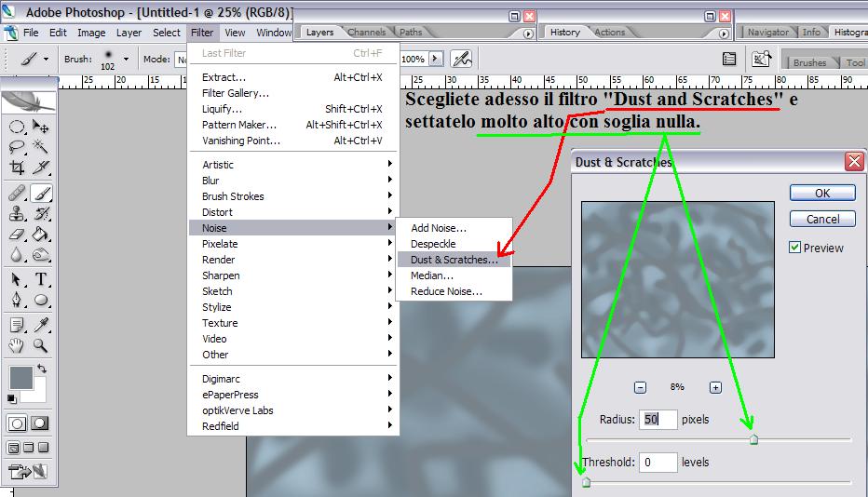Image resolution: width=868 pixels, height=497 pixels.
Task: Click the Radius slider handle
Action: [753, 439]
